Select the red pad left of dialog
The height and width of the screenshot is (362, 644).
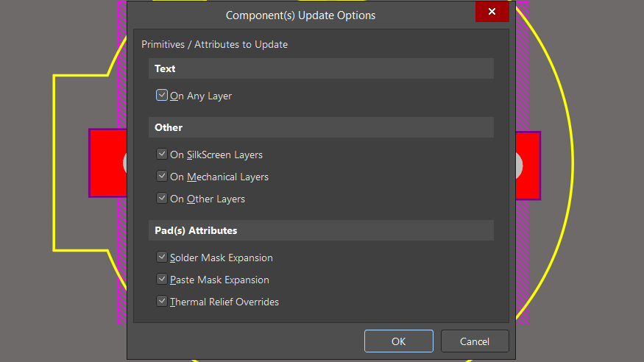[103, 163]
